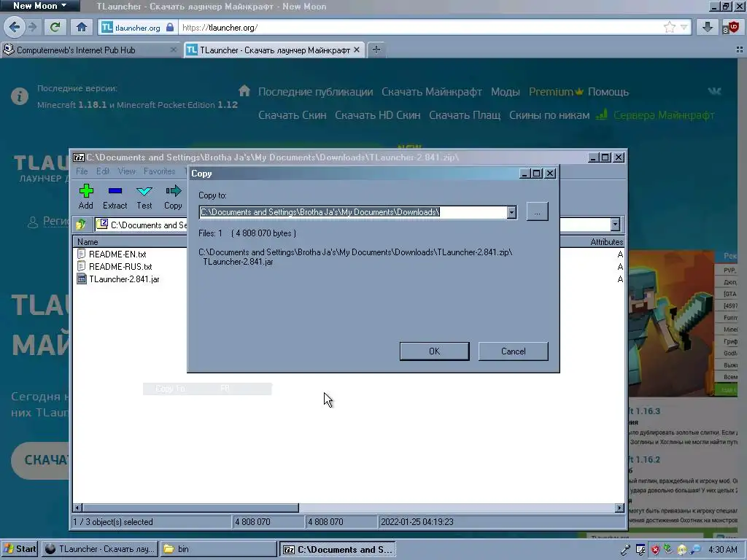Click the VK social icon on the page
Viewport: 747px width, 560px height.
point(714,91)
